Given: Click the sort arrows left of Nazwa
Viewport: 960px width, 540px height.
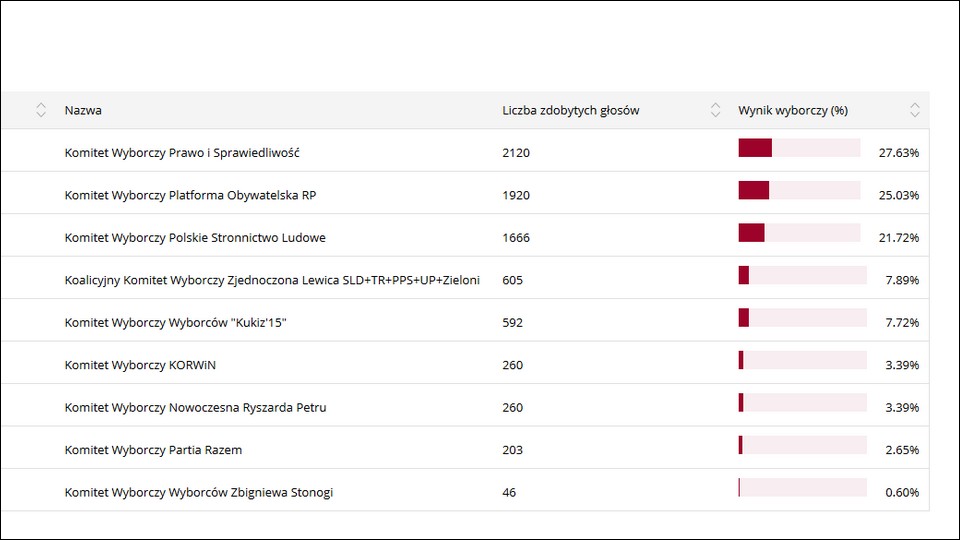Looking at the screenshot, I should [x=41, y=110].
